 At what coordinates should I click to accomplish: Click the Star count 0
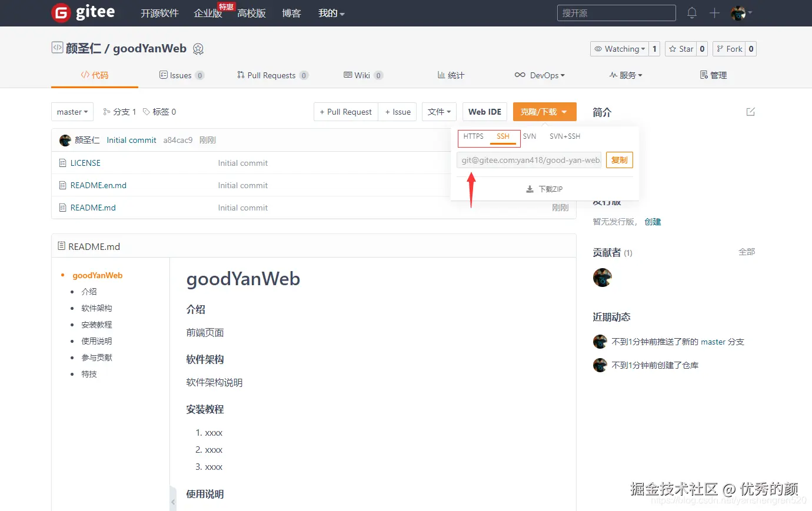click(x=702, y=49)
